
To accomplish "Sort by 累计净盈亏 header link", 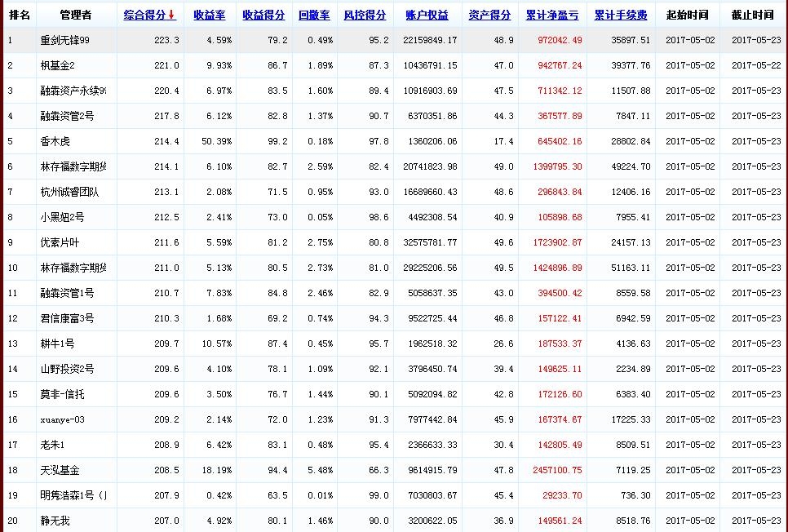I will click(552, 16).
